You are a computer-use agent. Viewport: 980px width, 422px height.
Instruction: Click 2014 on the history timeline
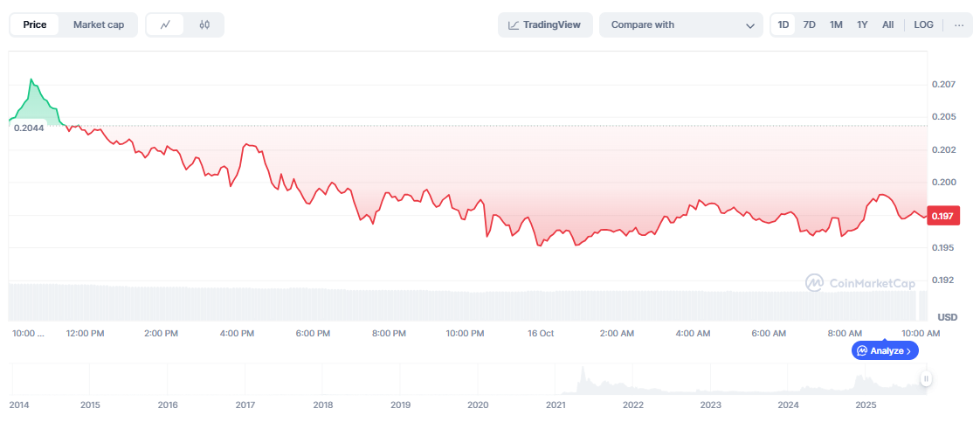click(x=19, y=405)
